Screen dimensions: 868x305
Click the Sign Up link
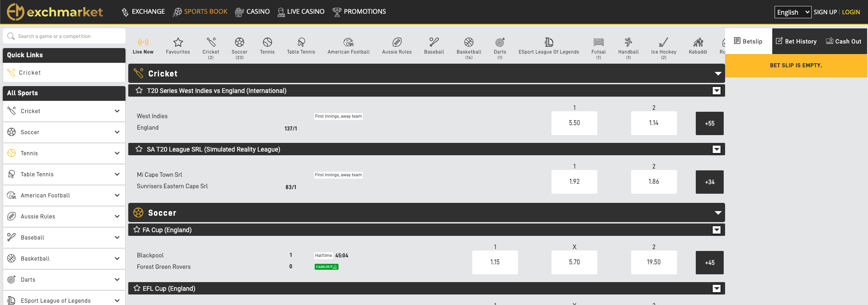point(825,12)
